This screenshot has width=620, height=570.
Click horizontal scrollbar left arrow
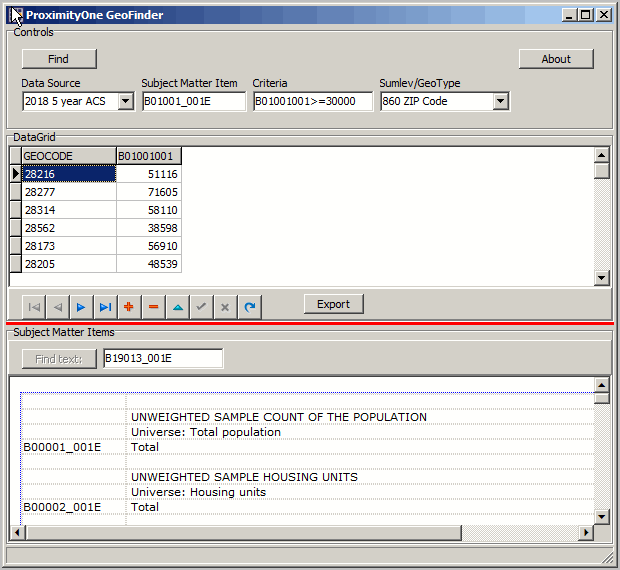tap(17, 532)
